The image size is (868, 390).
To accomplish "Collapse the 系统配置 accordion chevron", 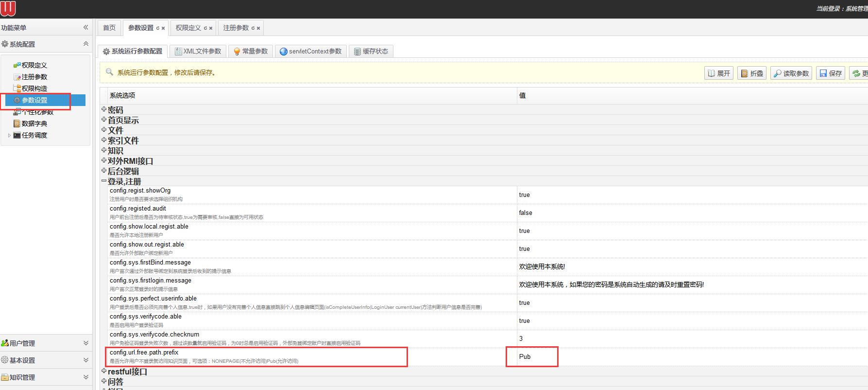I will click(86, 44).
